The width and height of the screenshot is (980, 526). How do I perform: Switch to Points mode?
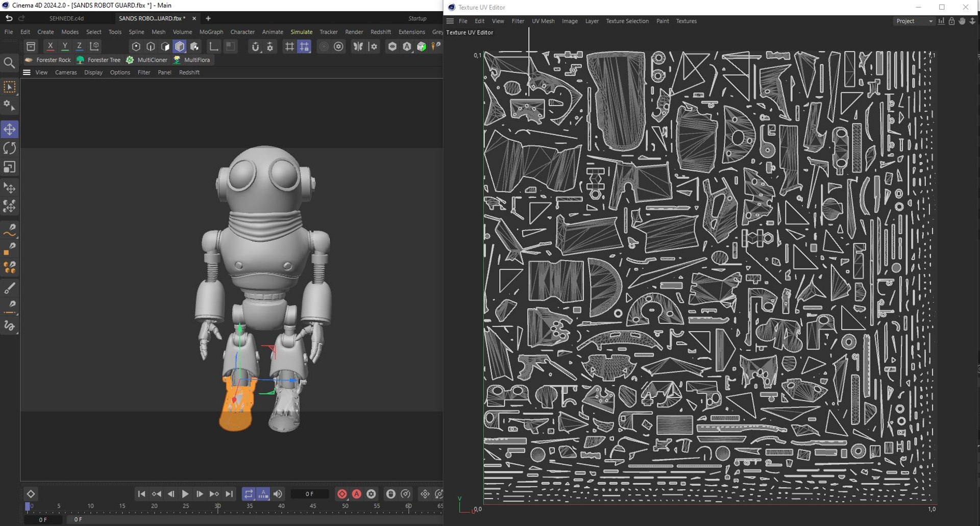136,46
